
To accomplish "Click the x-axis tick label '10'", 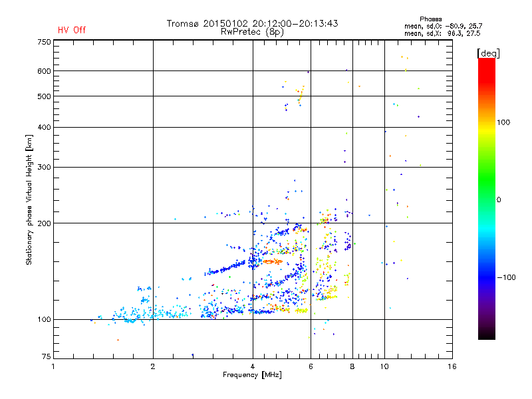I will pyautogui.click(x=384, y=366).
